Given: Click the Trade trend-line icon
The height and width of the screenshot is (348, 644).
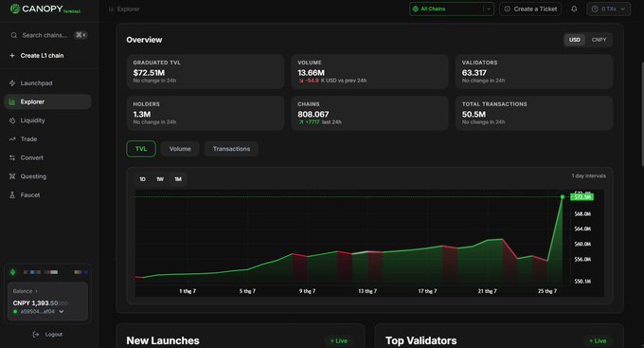Looking at the screenshot, I should point(12,139).
